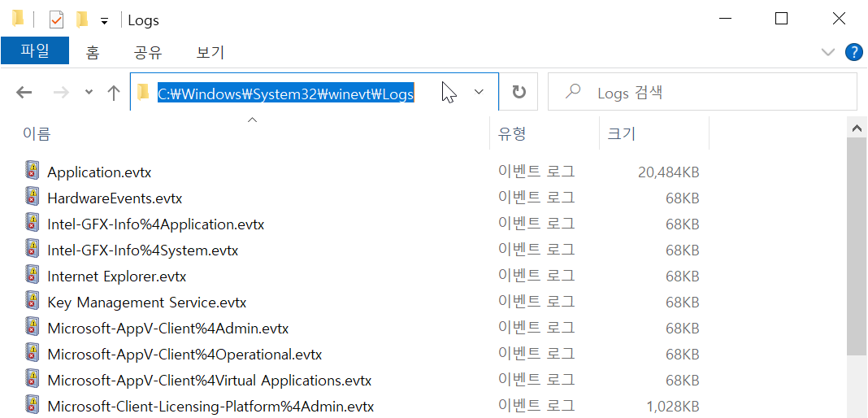Click 68KB size of Key Management Service.evtx
This screenshot has height=418, width=868.
click(x=682, y=303)
